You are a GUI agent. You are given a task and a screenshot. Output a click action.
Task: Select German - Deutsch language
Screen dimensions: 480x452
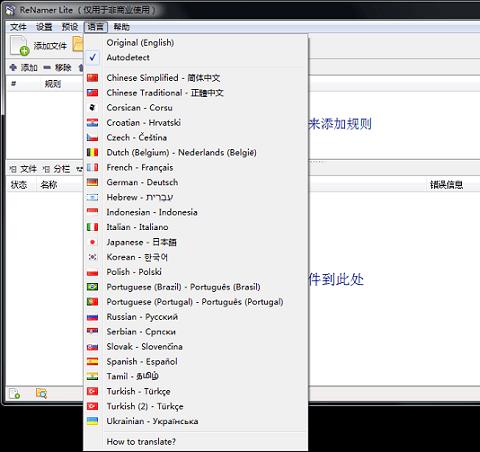click(x=196, y=182)
